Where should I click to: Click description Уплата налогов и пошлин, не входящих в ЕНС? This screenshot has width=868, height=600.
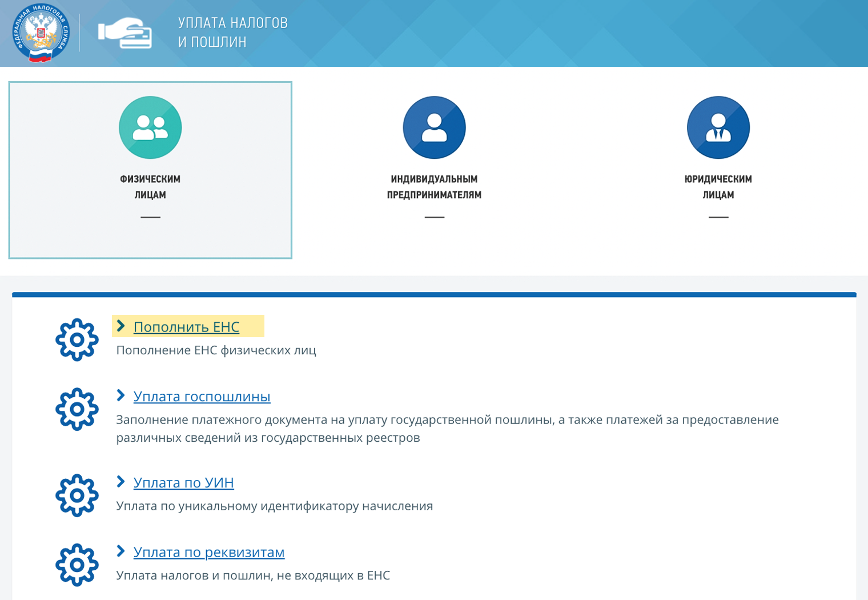point(253,575)
